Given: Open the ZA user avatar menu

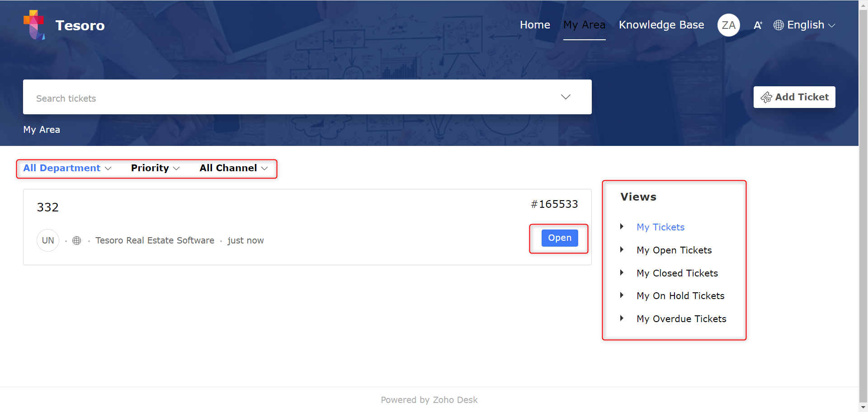Looking at the screenshot, I should (728, 25).
